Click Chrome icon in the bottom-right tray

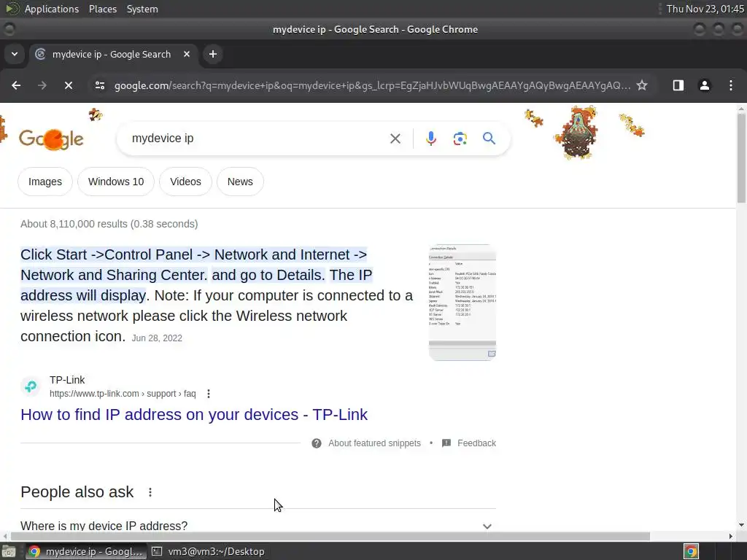pyautogui.click(x=691, y=551)
